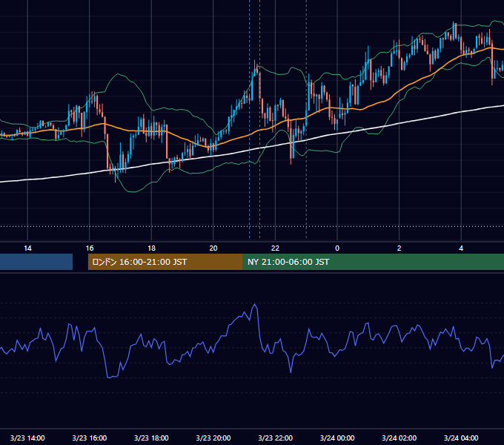Click the 4 hour label on price chart axis
Image resolution: width=504 pixels, height=445 pixels.
461,248
